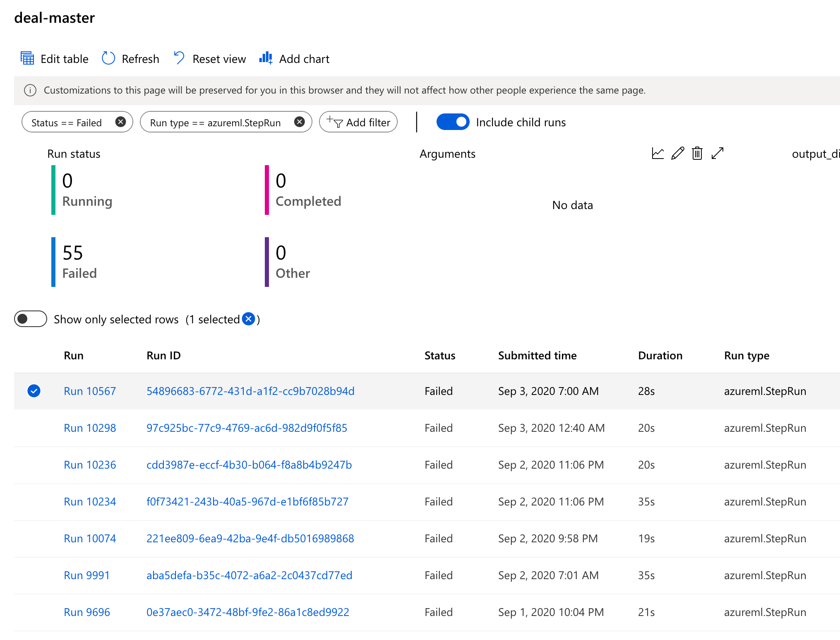
Task: Reset the view to default
Action: 209,58
